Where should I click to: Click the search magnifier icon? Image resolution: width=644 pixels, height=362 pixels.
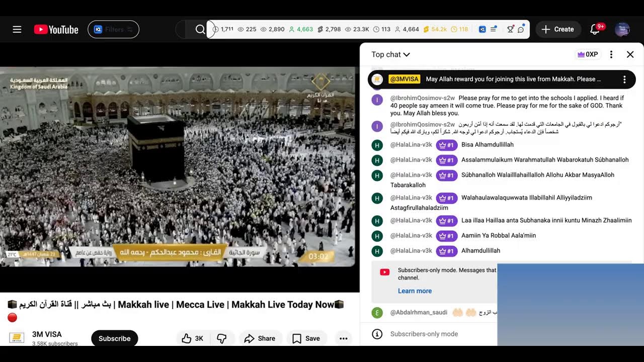pos(200,30)
